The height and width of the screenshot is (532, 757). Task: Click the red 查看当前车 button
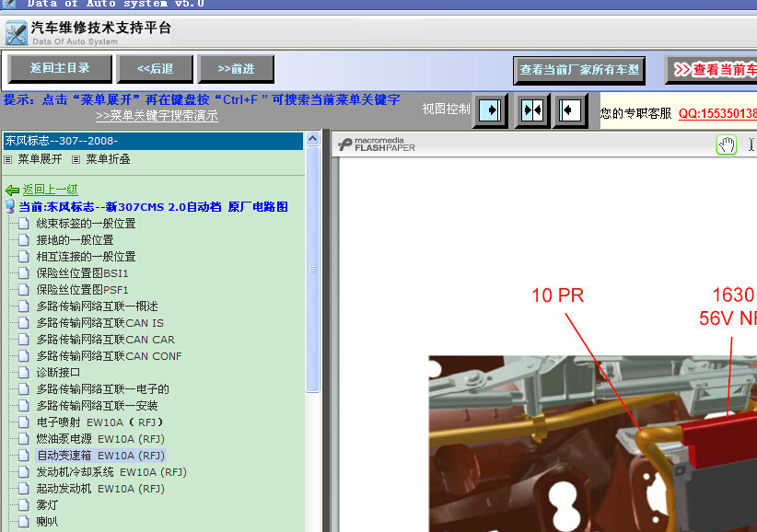pos(711,71)
